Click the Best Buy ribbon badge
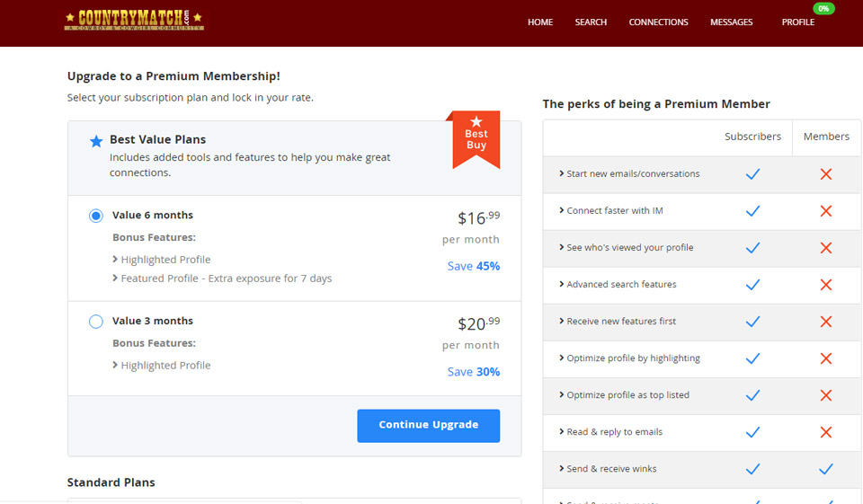This screenshot has width=863, height=504. (476, 138)
